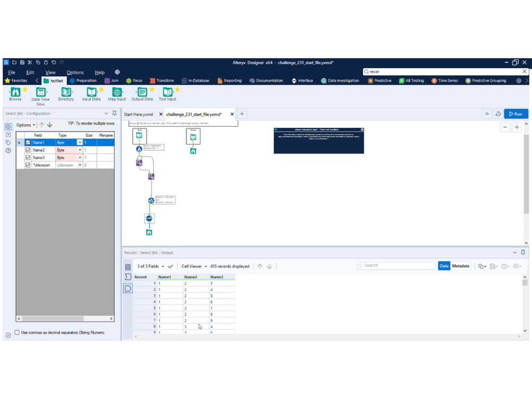532x399 pixels.
Task: Click the tool search field containing 'recor'
Action: click(x=445, y=71)
